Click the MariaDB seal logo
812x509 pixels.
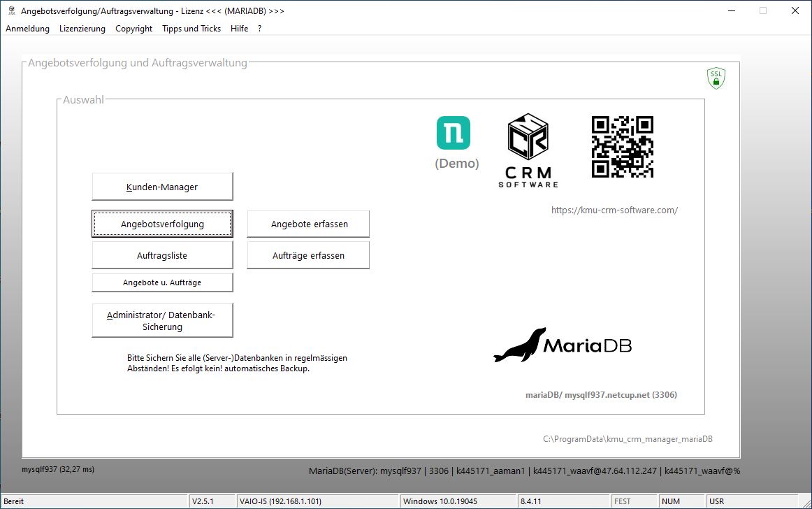(563, 345)
